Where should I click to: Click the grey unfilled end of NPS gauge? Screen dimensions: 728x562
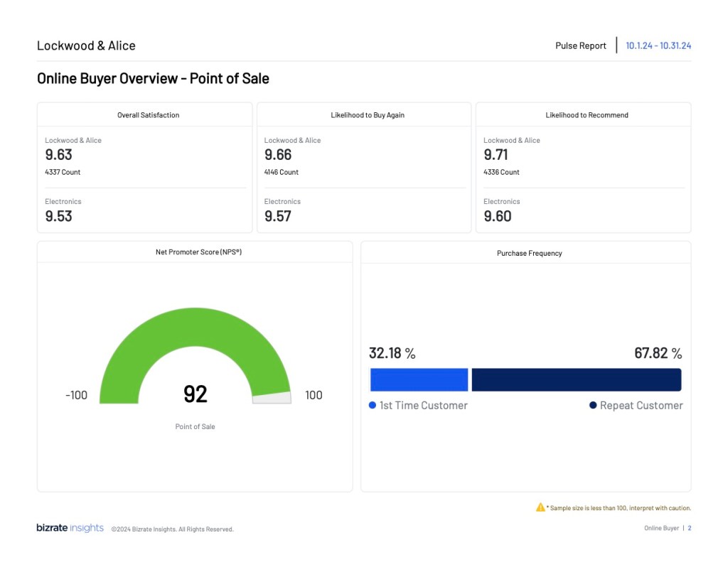click(272, 398)
